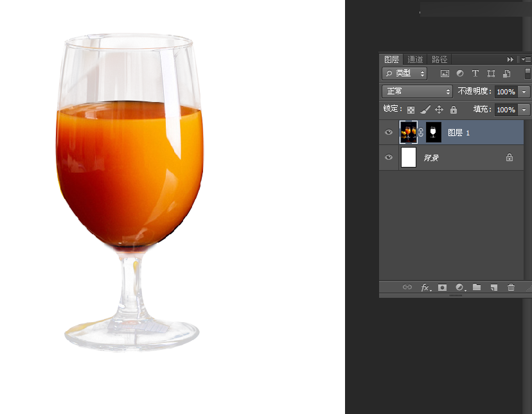The width and height of the screenshot is (532, 414).
Task: Click the Delete Layer trash icon
Action: click(511, 288)
